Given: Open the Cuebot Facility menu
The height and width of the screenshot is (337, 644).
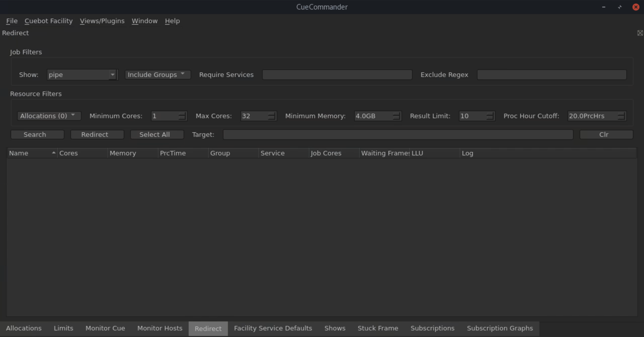Looking at the screenshot, I should coord(49,21).
